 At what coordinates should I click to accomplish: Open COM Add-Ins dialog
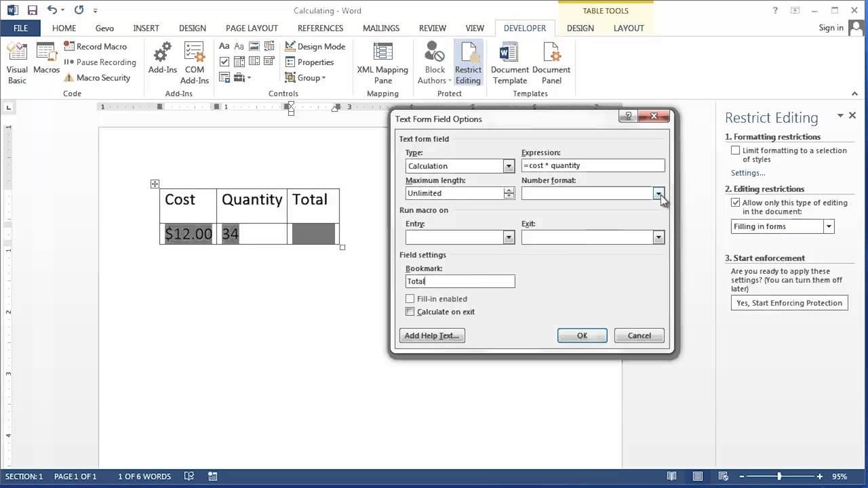tap(195, 63)
